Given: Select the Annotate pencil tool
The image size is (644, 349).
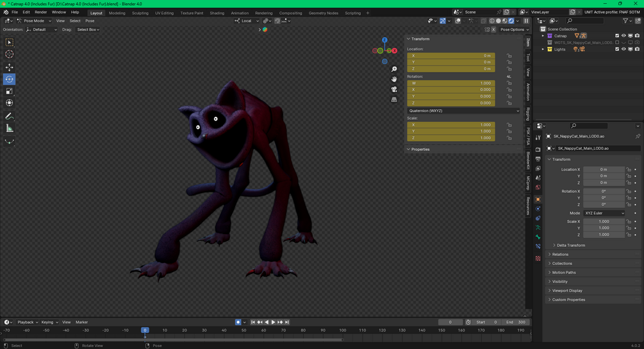Looking at the screenshot, I should pos(9,116).
